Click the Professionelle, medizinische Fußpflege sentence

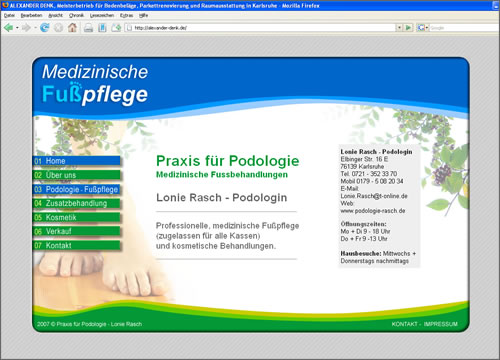(x=227, y=226)
